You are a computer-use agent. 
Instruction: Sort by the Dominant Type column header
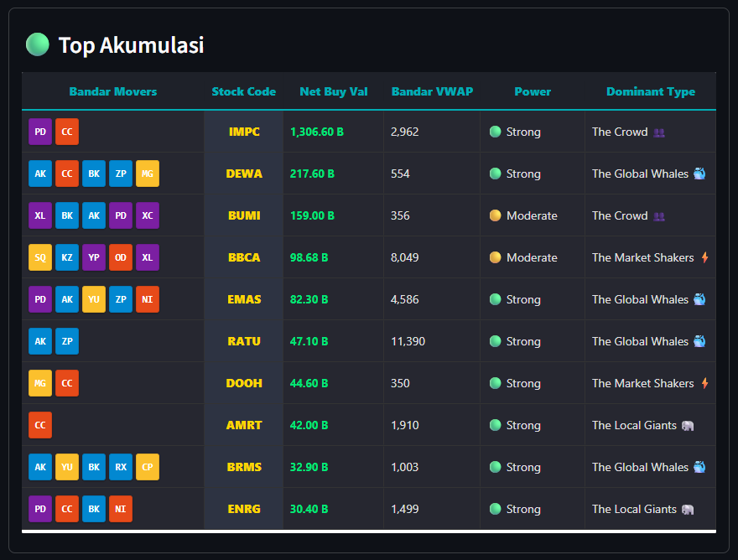tap(651, 91)
